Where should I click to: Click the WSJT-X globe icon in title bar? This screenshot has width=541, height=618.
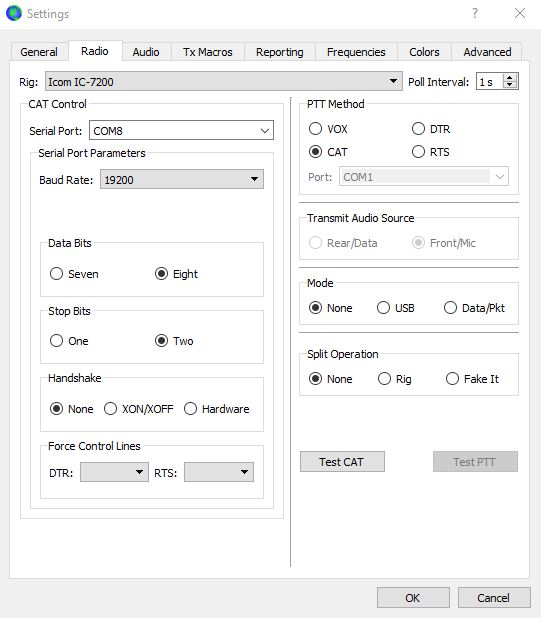(14, 13)
